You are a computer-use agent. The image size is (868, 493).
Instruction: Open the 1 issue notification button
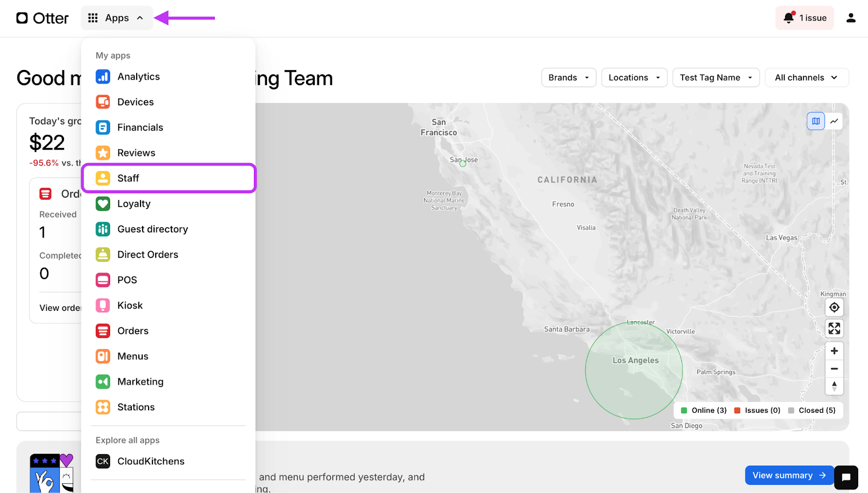tap(805, 18)
